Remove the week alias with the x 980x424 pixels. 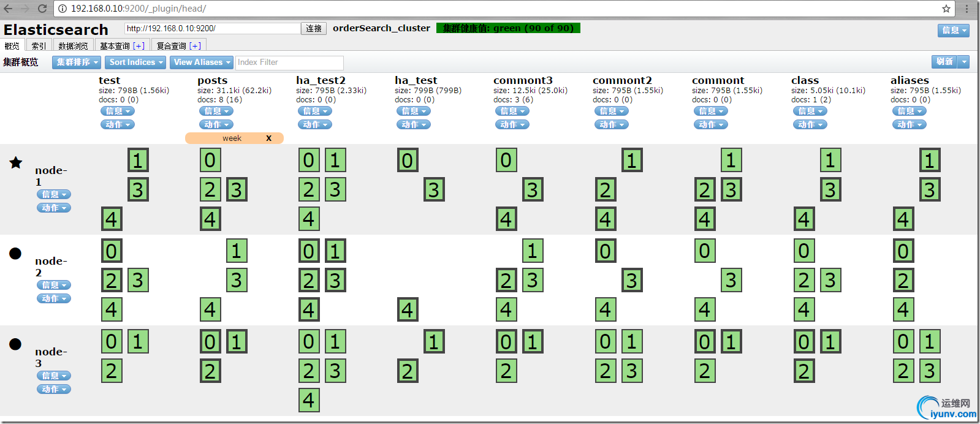pos(268,138)
